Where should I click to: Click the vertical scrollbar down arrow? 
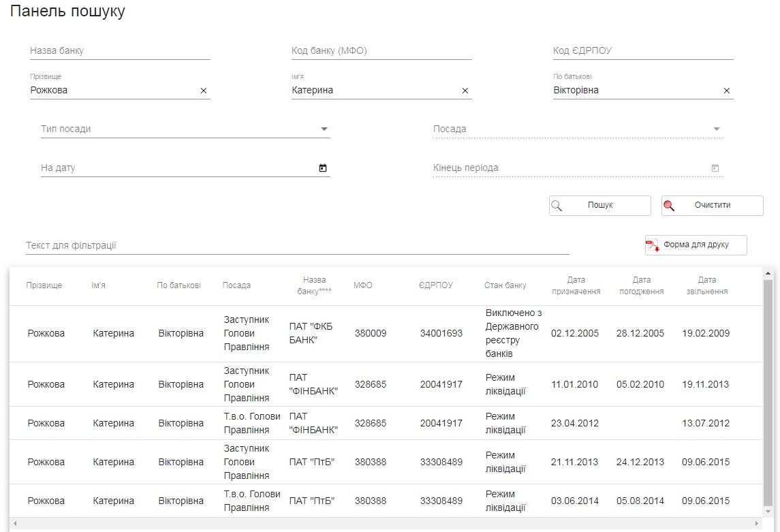pos(768,511)
